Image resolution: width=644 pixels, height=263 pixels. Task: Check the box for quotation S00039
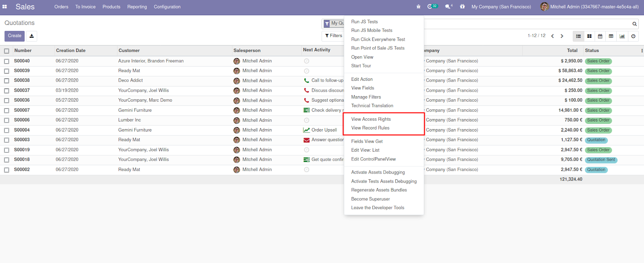[6, 71]
